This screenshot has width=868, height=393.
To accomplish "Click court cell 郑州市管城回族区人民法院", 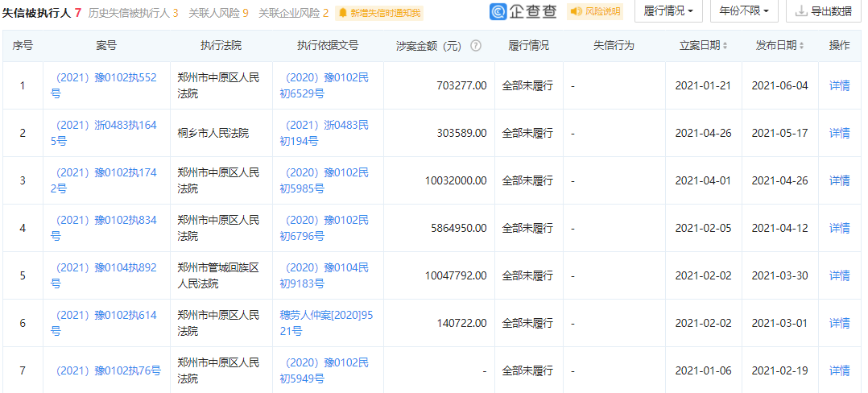I will [x=218, y=275].
